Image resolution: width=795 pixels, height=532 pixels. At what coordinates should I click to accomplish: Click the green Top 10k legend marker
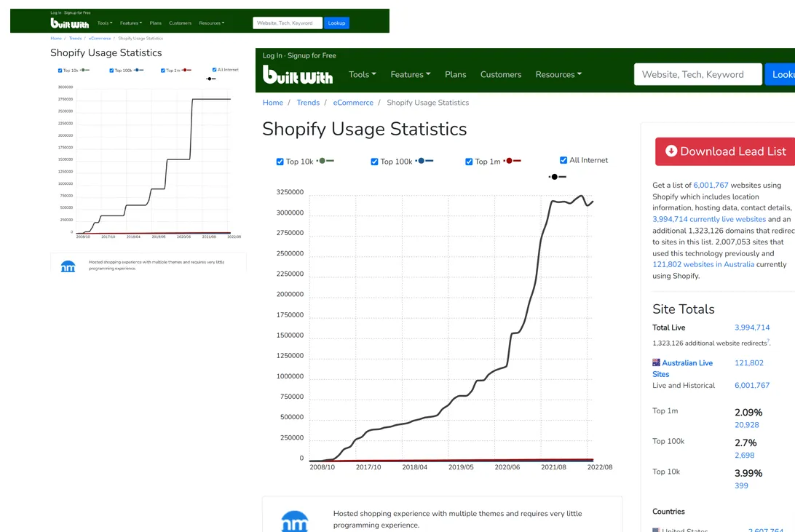click(x=325, y=161)
